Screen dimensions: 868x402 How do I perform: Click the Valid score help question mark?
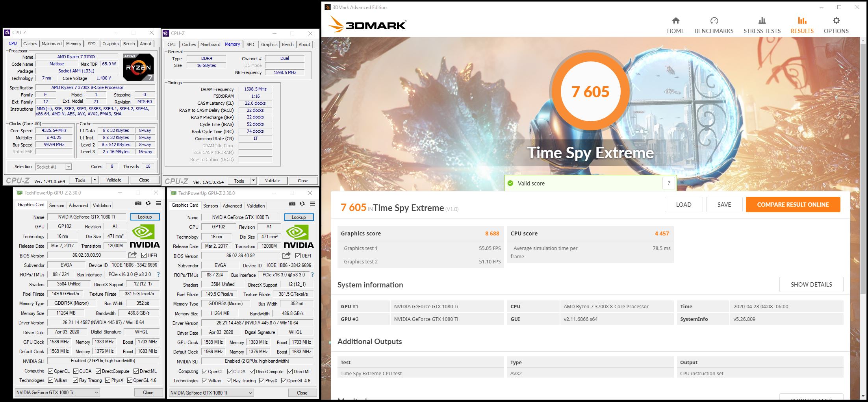[668, 183]
